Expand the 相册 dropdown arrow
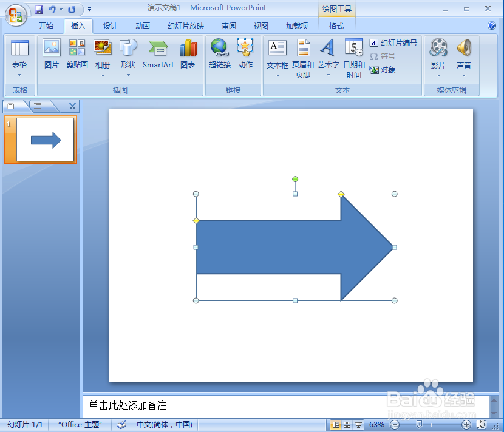The height and width of the screenshot is (432, 504). pyautogui.click(x=103, y=75)
